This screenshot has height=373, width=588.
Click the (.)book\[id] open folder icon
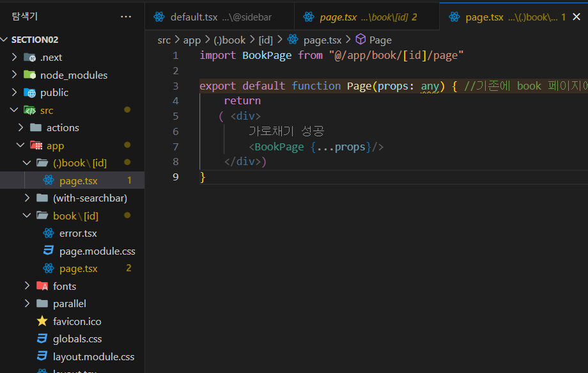(x=42, y=163)
